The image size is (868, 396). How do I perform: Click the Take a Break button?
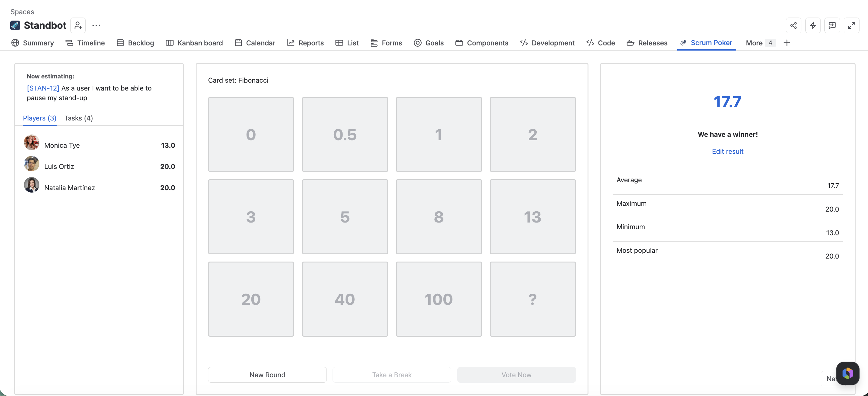click(x=392, y=375)
